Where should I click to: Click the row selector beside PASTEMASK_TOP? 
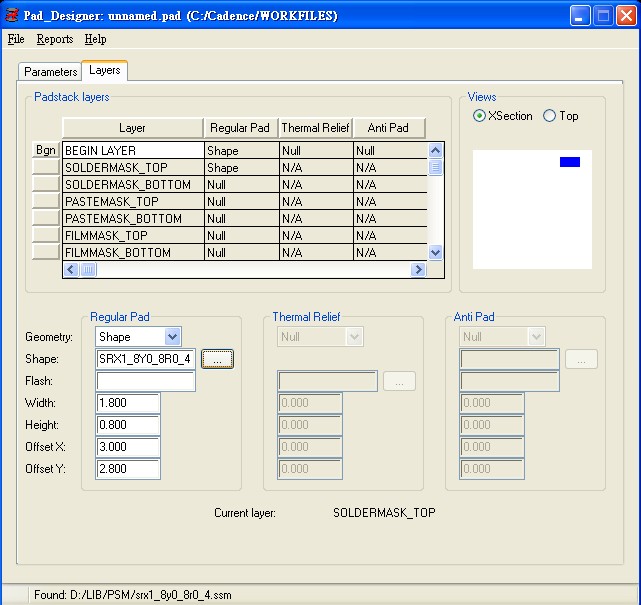point(46,201)
